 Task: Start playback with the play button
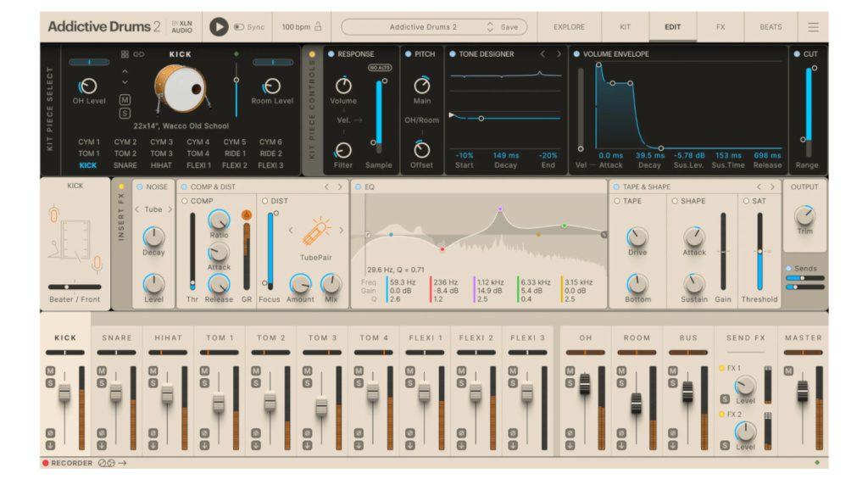[219, 26]
